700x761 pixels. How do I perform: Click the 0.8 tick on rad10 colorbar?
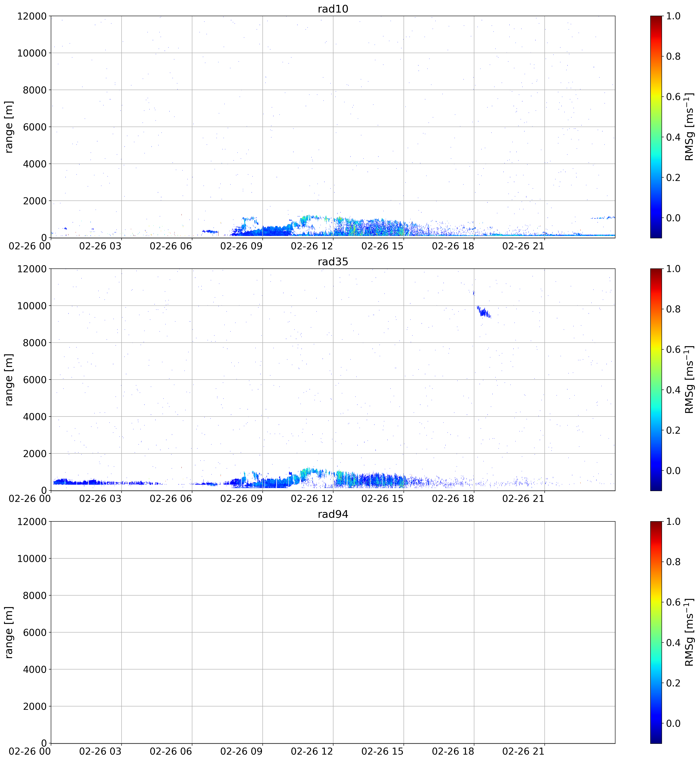(673, 56)
